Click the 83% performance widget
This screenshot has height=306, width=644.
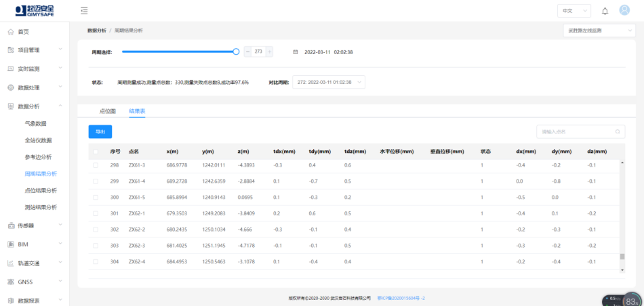630,301
